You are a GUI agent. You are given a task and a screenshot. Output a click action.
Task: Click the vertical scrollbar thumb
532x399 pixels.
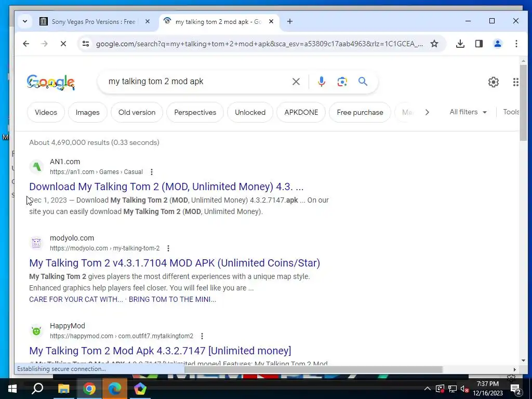coord(524,102)
